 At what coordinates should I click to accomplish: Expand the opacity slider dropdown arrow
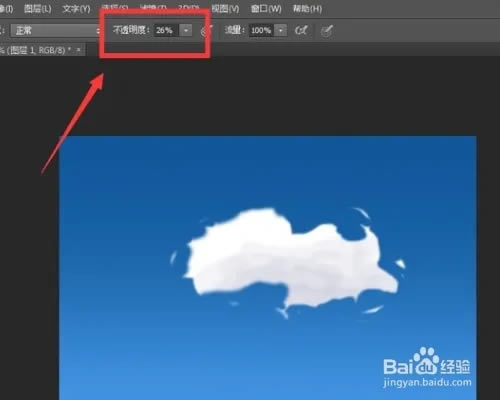(x=186, y=31)
